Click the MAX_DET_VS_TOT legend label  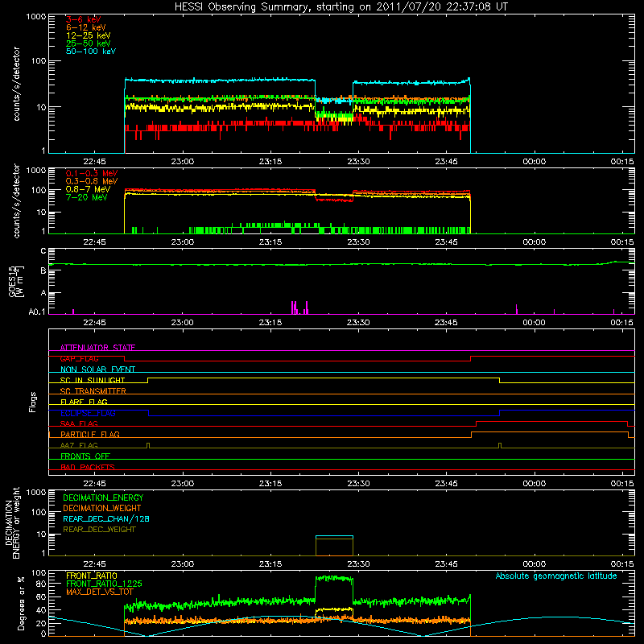pos(99,592)
